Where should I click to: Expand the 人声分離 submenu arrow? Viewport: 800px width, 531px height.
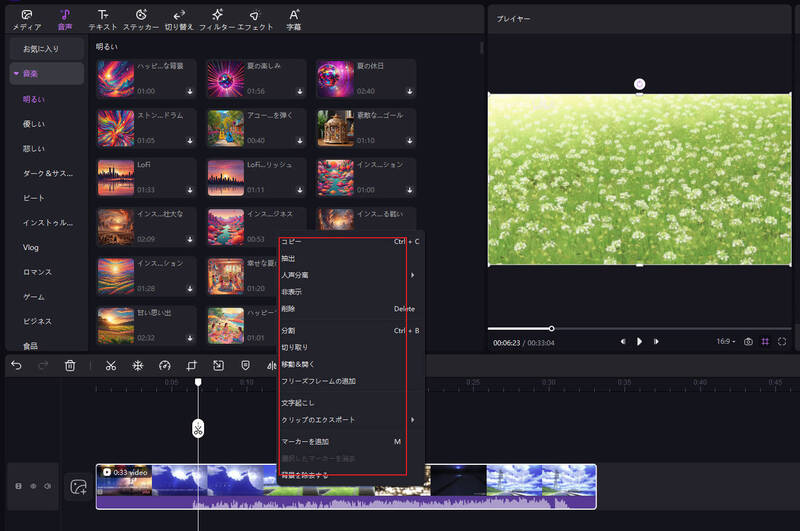click(412, 275)
